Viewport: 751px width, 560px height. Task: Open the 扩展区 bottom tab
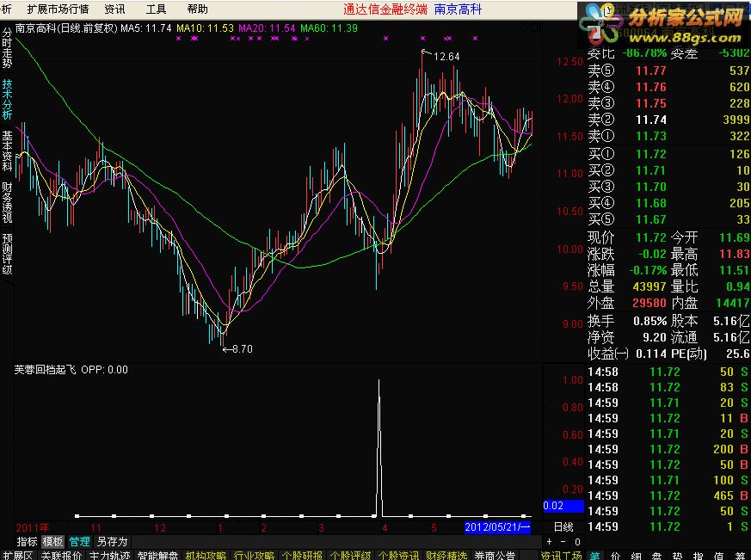click(x=18, y=555)
